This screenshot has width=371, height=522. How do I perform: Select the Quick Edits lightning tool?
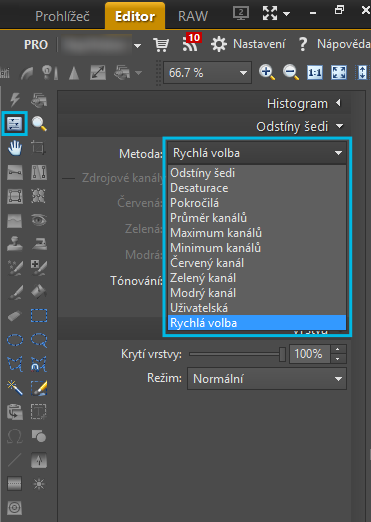click(x=15, y=100)
